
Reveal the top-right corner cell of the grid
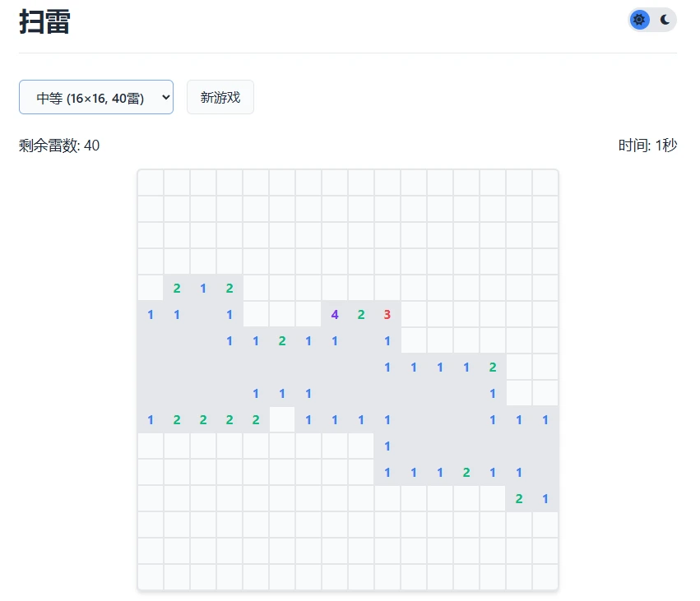click(545, 183)
